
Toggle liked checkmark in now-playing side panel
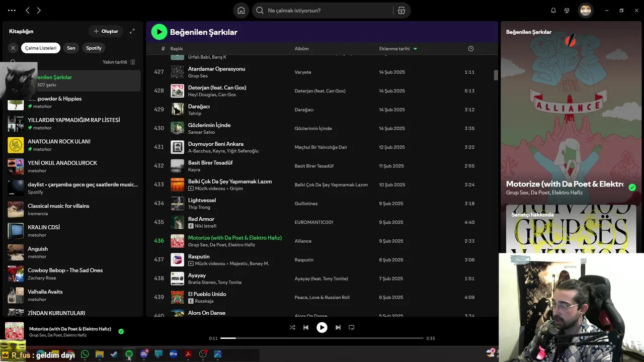(632, 188)
